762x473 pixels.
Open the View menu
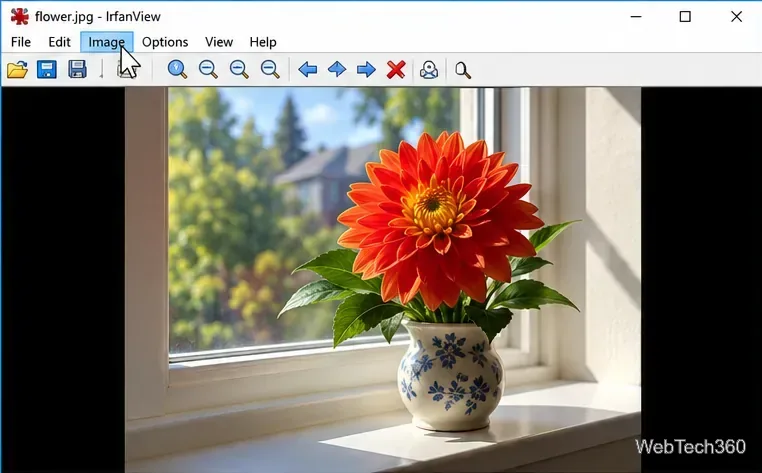[x=219, y=42]
